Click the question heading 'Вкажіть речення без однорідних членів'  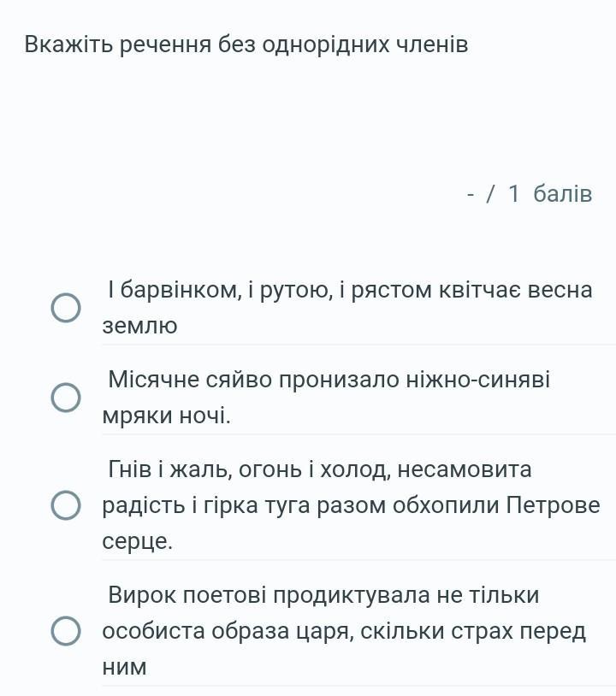coord(246,44)
